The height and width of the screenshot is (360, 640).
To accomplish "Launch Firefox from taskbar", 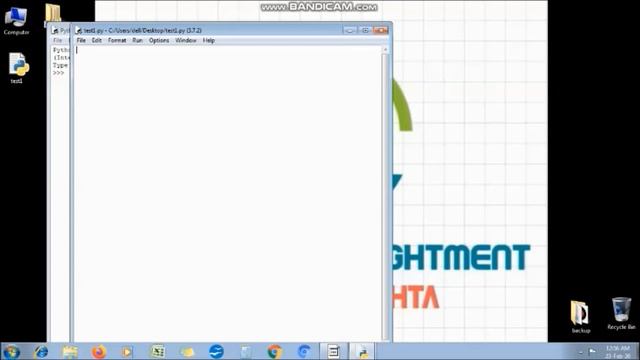I will point(99,351).
